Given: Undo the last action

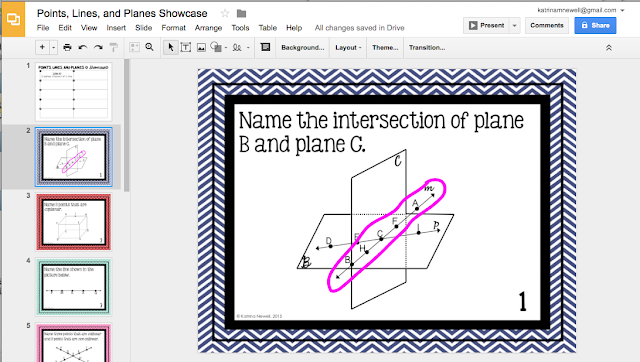Looking at the screenshot, I should tap(82, 47).
